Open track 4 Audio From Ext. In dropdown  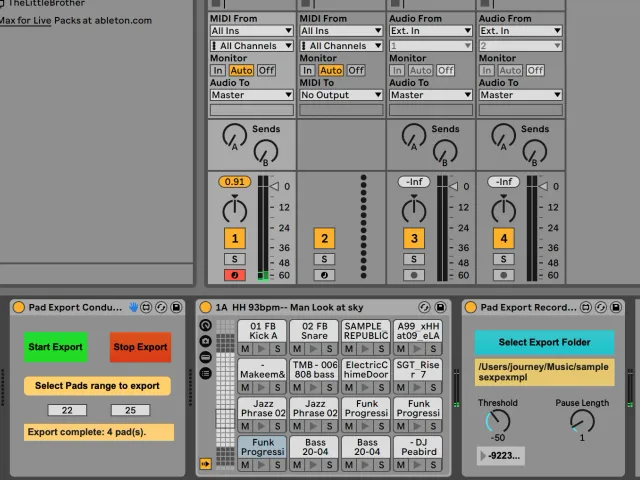click(520, 31)
